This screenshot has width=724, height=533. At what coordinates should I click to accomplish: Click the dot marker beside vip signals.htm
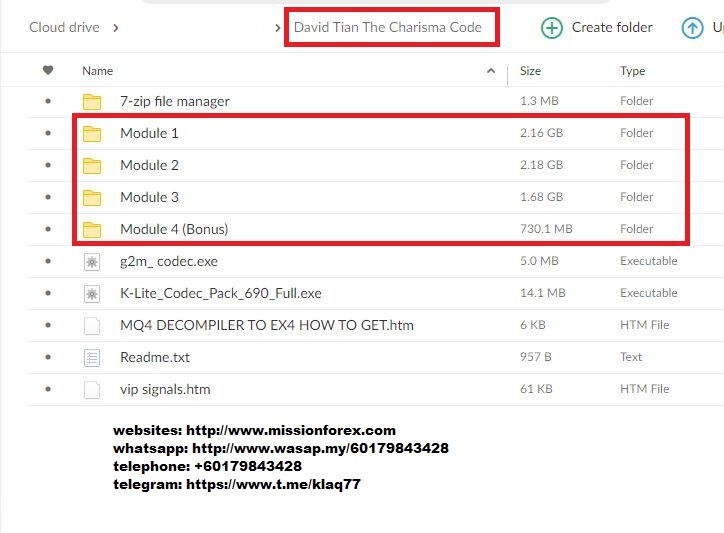click(x=48, y=389)
